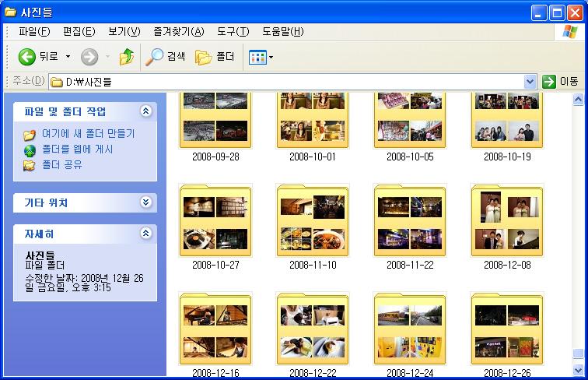Click the web publish globe icon

coord(30,150)
